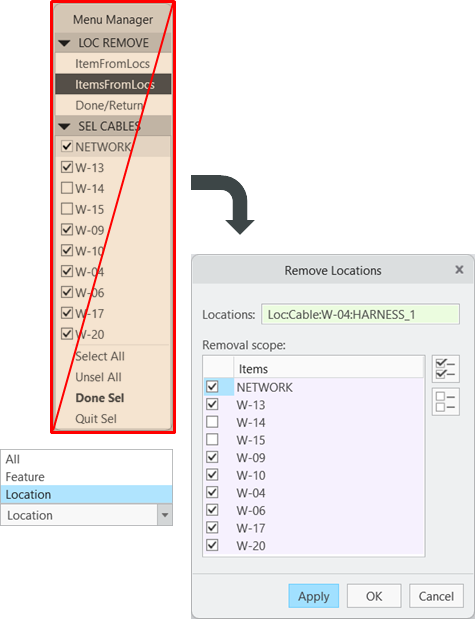Toggle W-13 checkbox in Menu Manager
Viewport: 475px width, 619px height.
(67, 167)
